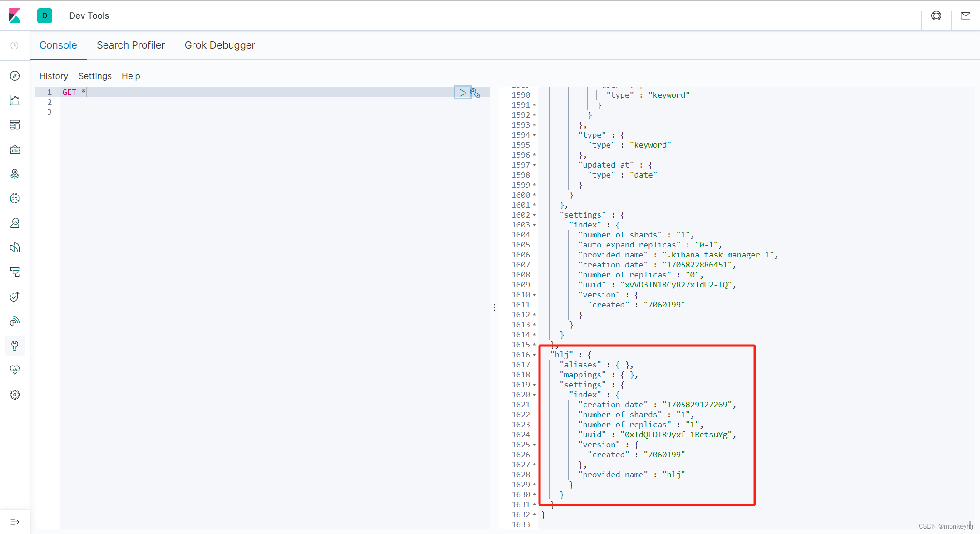Image resolution: width=980 pixels, height=534 pixels.
Task: Open Maps icon in sidebar
Action: point(15,174)
